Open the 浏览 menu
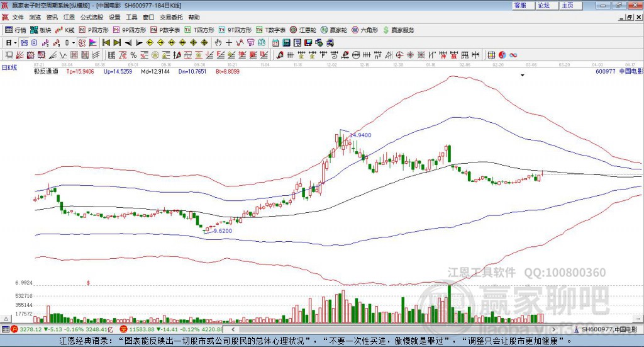 (x=35, y=17)
